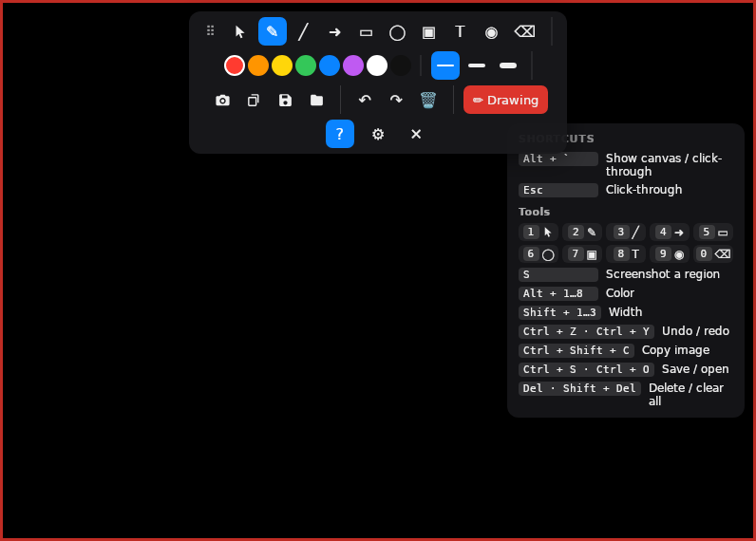756x541 pixels.
Task: Grab the toolbar drag handle dots
Action: point(210,30)
